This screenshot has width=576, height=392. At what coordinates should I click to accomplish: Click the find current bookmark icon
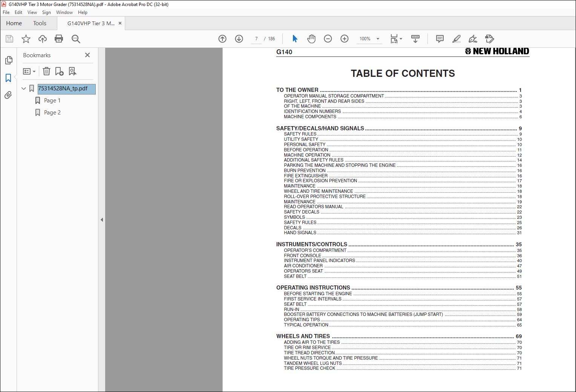[72, 71]
